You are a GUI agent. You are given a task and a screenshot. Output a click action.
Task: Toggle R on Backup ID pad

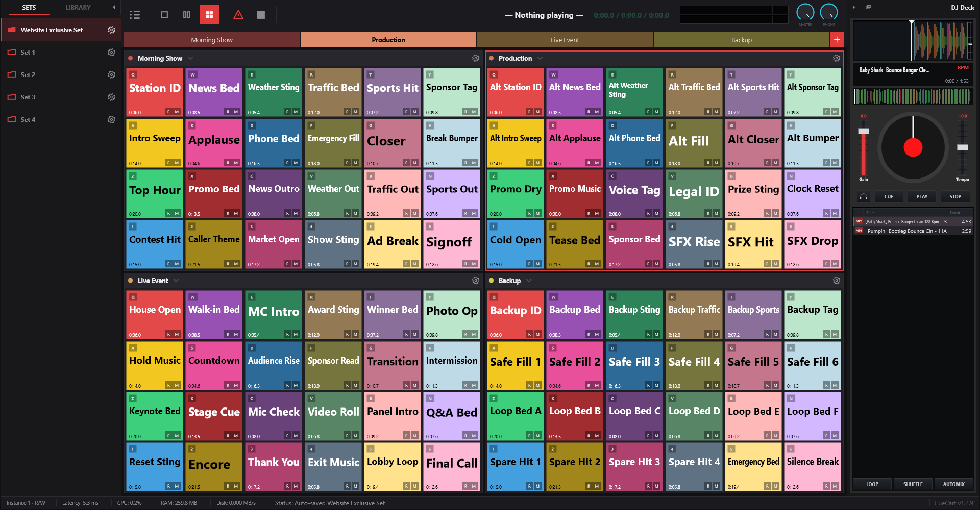coord(530,334)
